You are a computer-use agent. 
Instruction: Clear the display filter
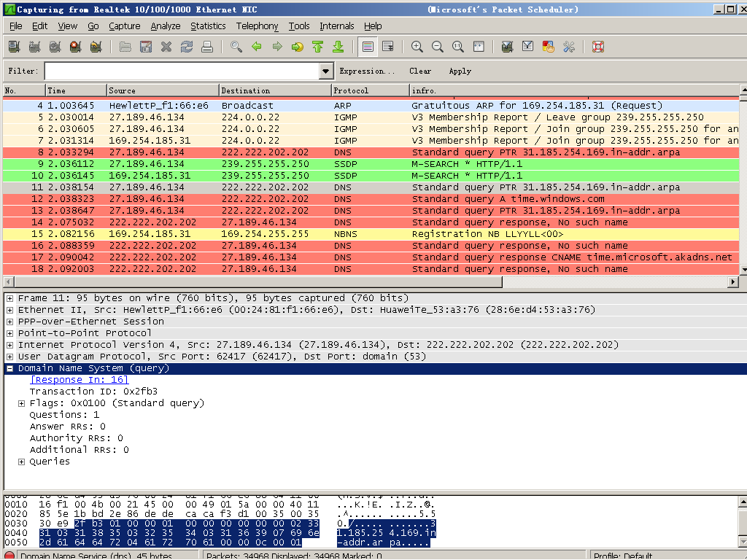point(420,71)
